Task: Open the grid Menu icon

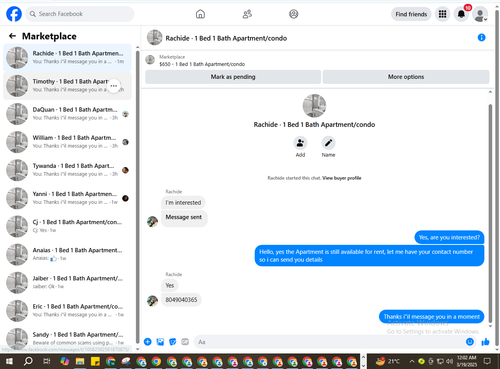Action: [442, 14]
